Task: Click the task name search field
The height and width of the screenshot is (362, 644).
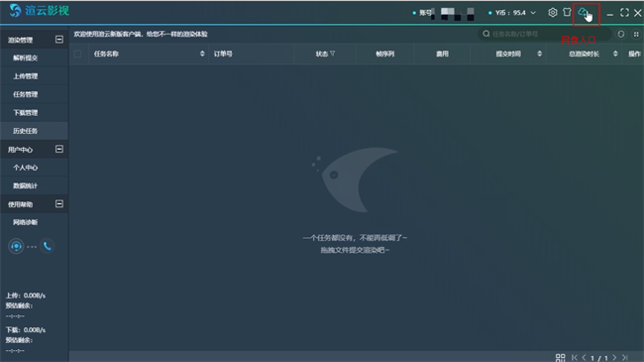Action: click(x=545, y=34)
